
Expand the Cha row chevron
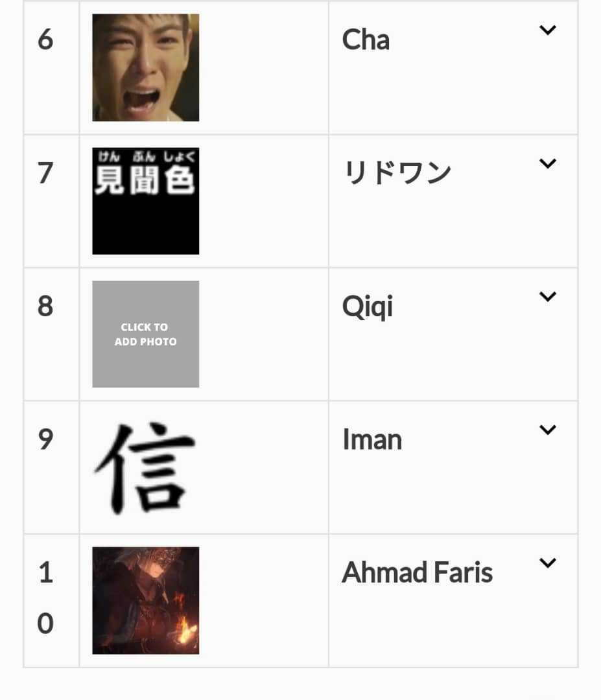click(547, 30)
